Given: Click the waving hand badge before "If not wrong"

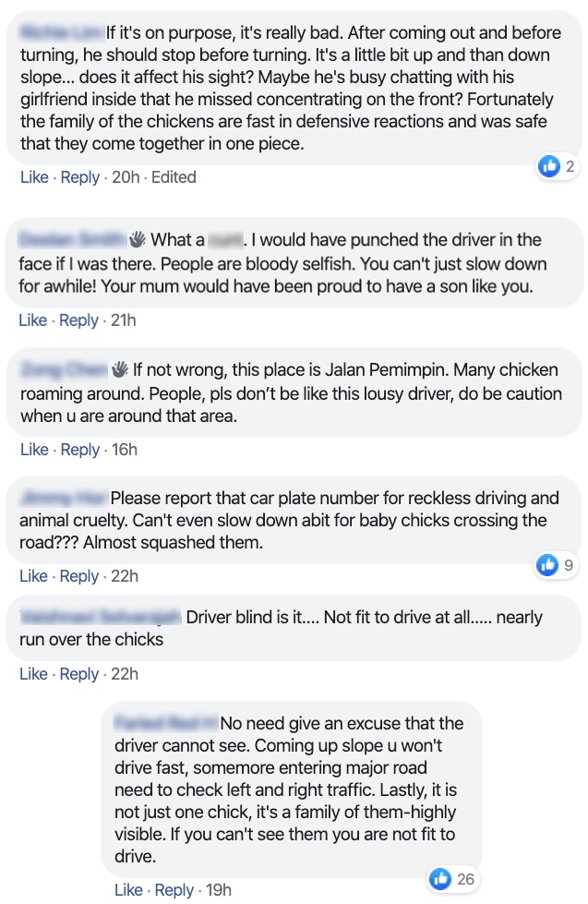Looking at the screenshot, I should (120, 369).
